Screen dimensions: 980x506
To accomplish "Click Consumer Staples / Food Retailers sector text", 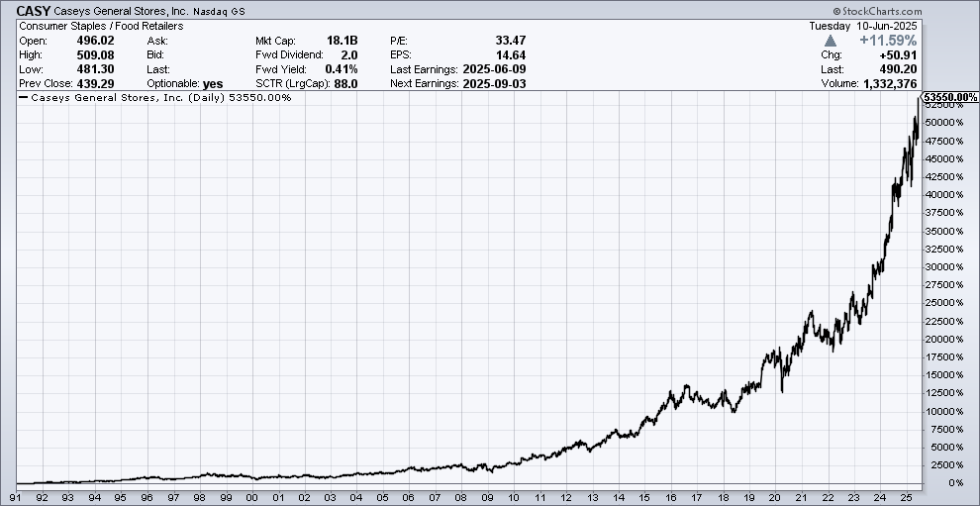I will click(101, 27).
